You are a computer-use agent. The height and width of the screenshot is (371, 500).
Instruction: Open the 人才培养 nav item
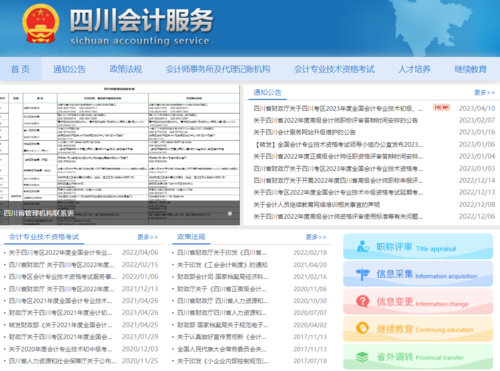[414, 69]
